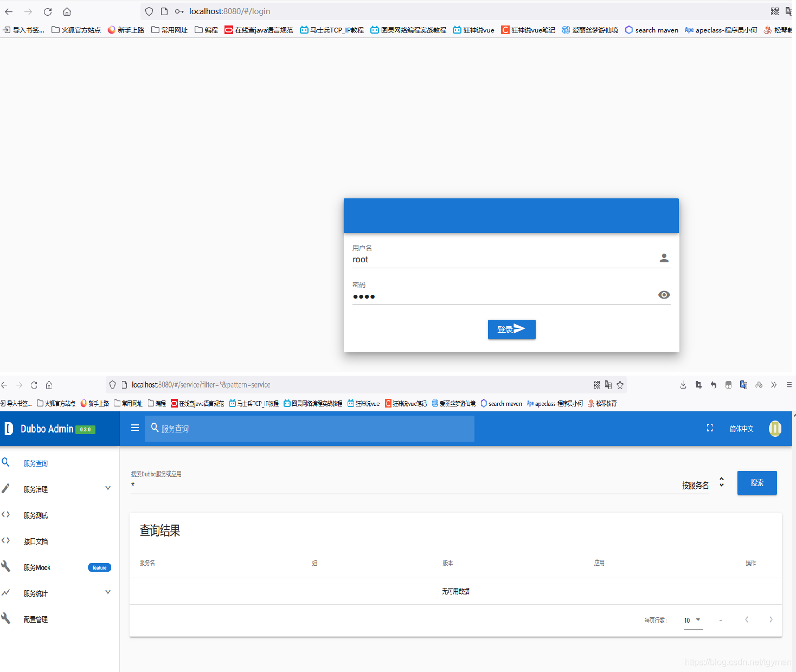Select 服务Mock in the sidebar

(x=60, y=567)
